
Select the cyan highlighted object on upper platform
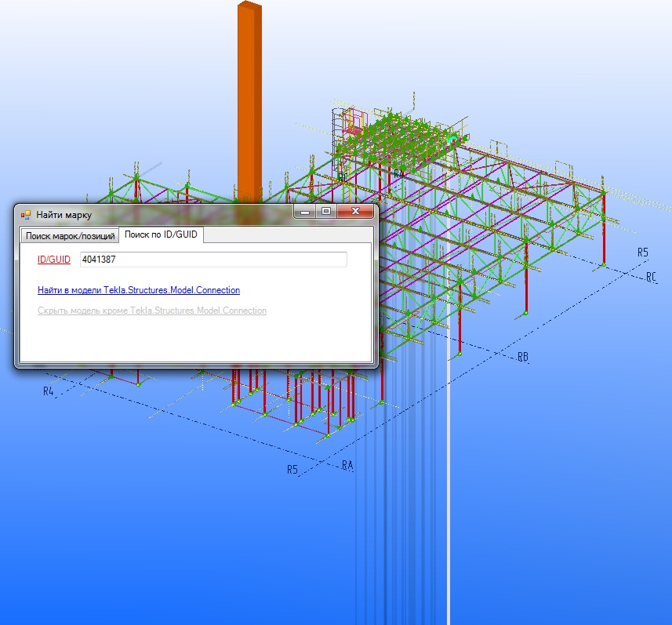(452, 139)
